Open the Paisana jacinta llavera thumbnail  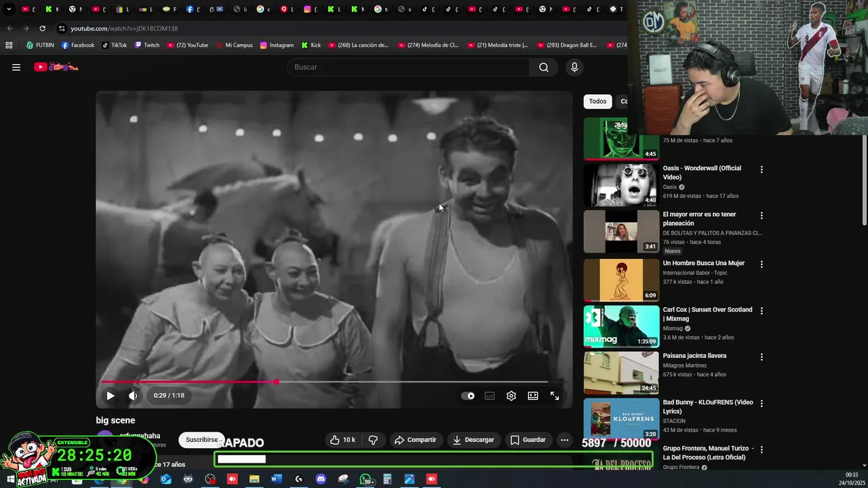pyautogui.click(x=621, y=372)
